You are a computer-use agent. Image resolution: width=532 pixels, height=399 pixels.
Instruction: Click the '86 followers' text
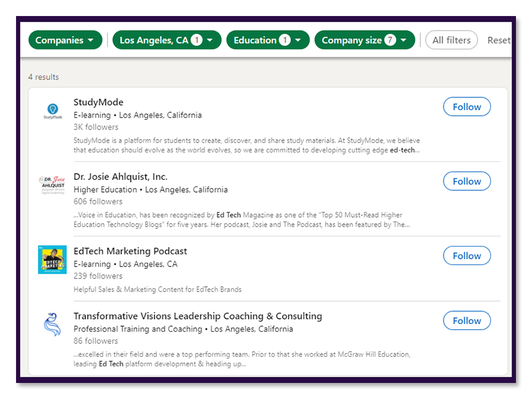pos(96,341)
